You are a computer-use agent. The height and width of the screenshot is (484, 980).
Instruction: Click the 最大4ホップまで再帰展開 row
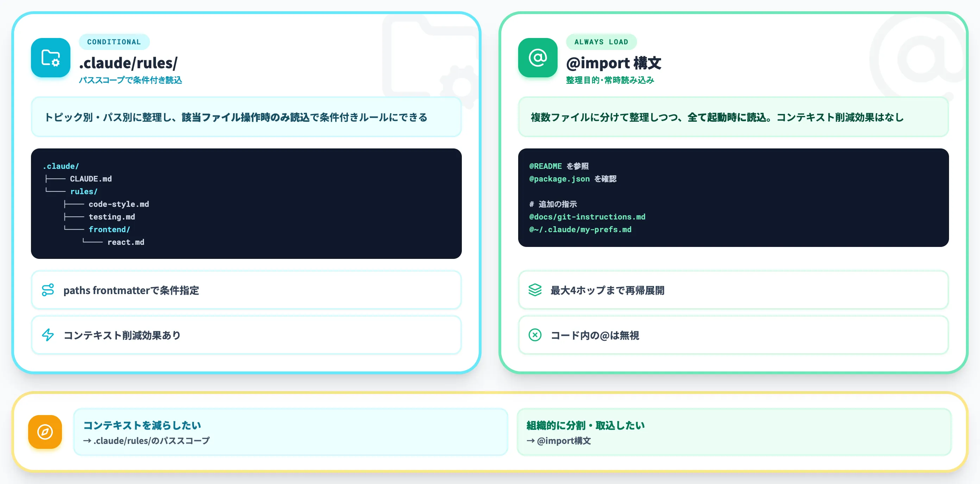[x=733, y=290]
